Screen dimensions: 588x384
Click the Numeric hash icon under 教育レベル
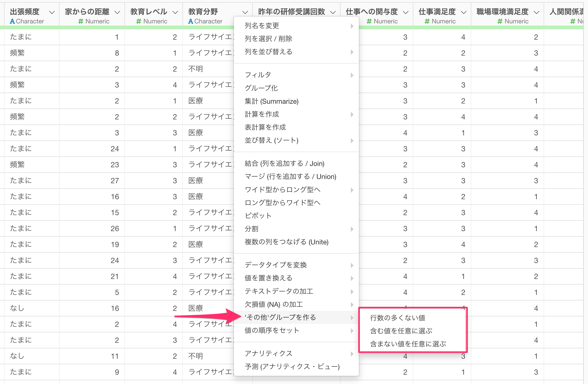(138, 21)
